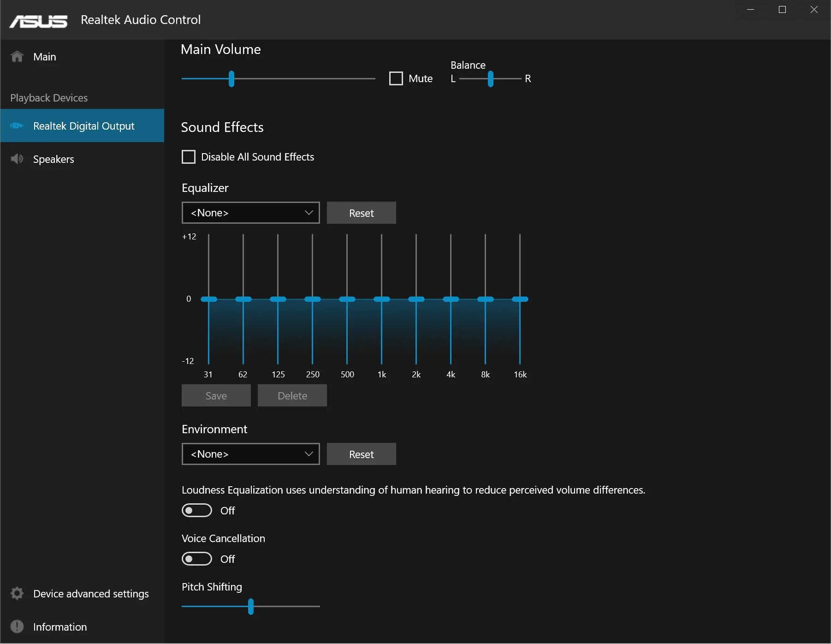Click the Device advanced settings gear icon
831x644 pixels.
tap(17, 593)
